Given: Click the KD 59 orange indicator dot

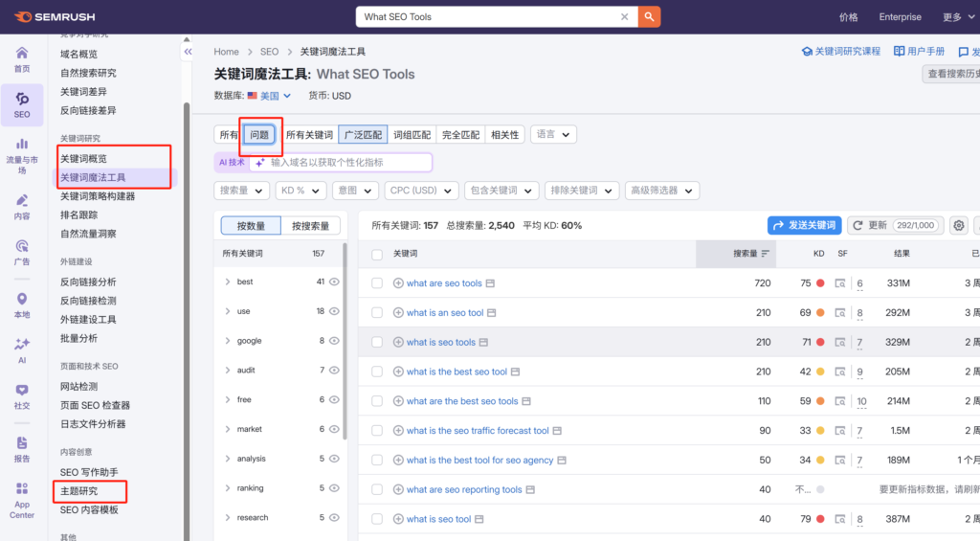Looking at the screenshot, I should tap(820, 401).
